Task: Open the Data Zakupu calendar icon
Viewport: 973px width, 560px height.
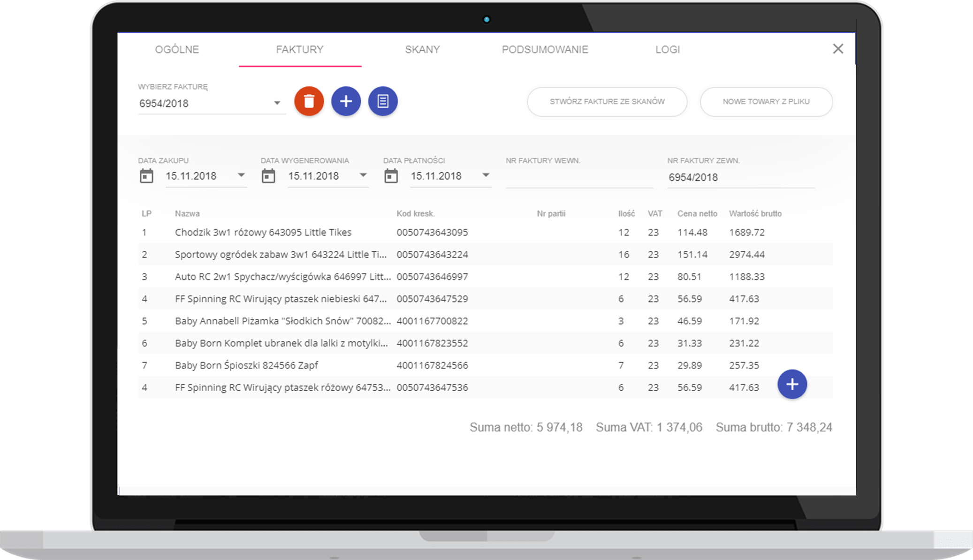Action: coord(147,176)
